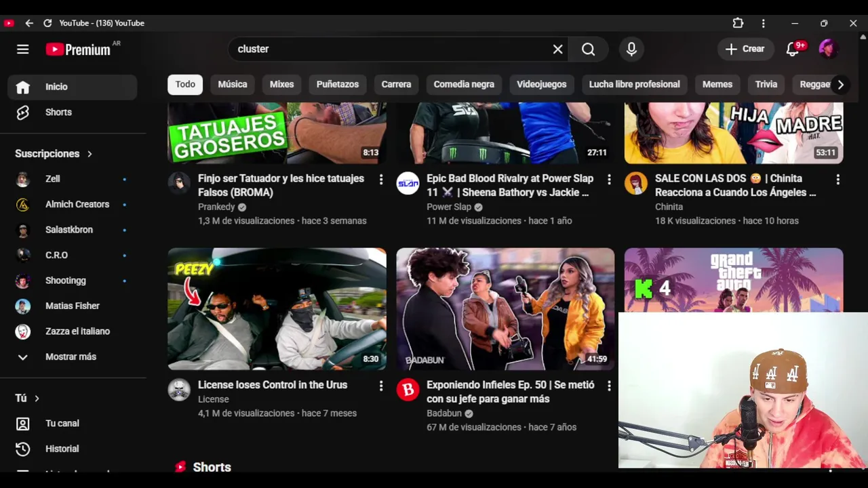Open the extensions puzzle icon
The width and height of the screenshot is (868, 488).
coord(738,23)
